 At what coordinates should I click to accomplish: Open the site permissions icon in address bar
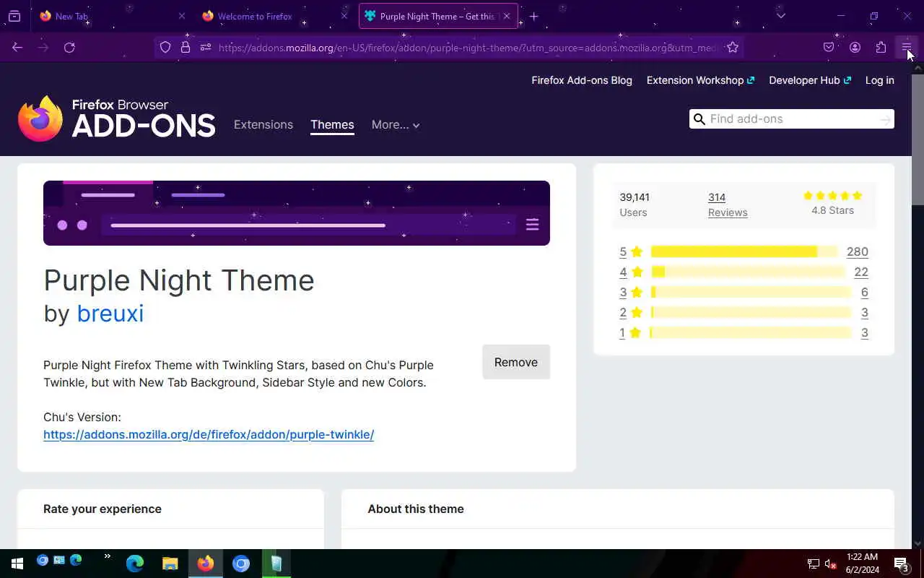(x=206, y=47)
